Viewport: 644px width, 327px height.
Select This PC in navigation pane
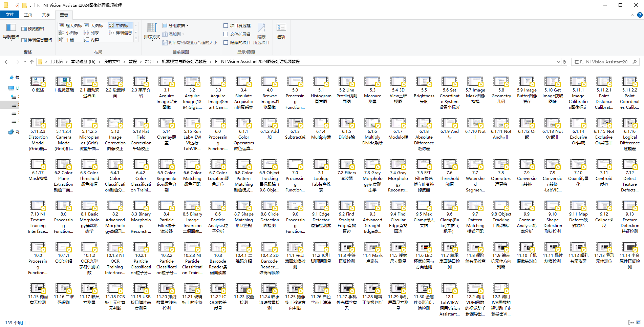[x=11, y=88]
